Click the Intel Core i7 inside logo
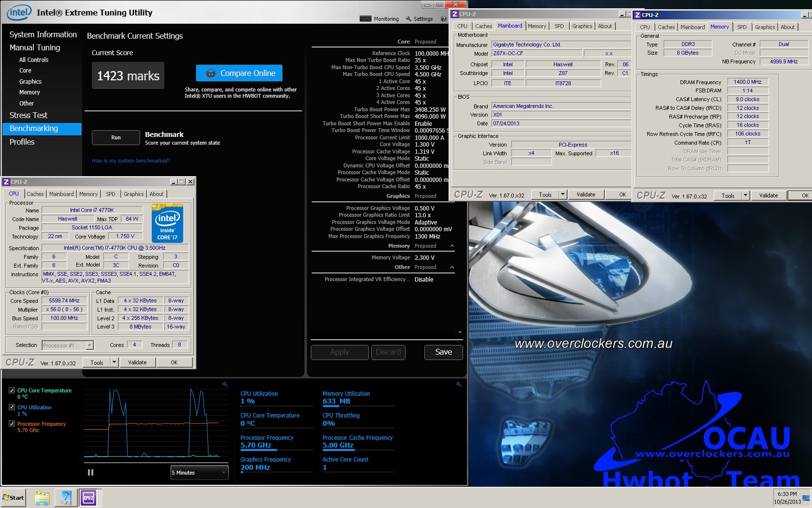The image size is (812, 508). click(167, 223)
